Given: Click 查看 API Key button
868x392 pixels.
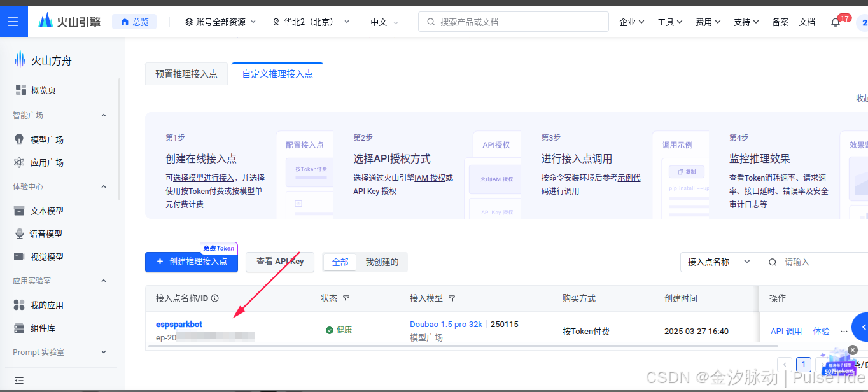Looking at the screenshot, I should point(280,262).
